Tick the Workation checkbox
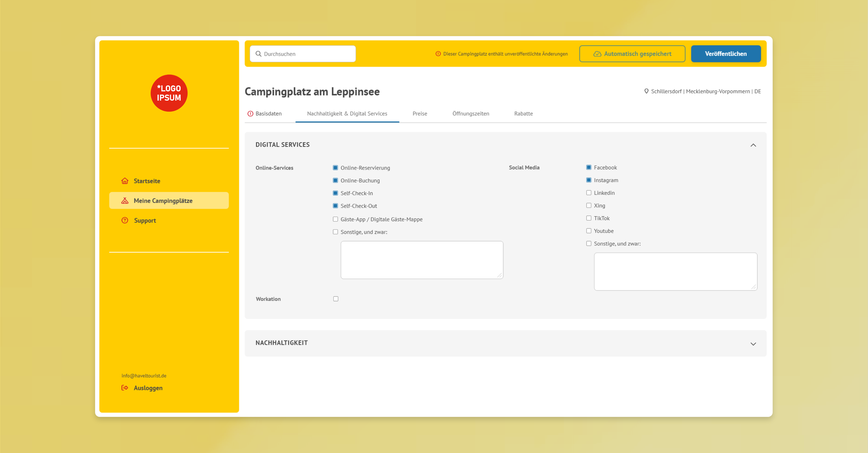 336,299
